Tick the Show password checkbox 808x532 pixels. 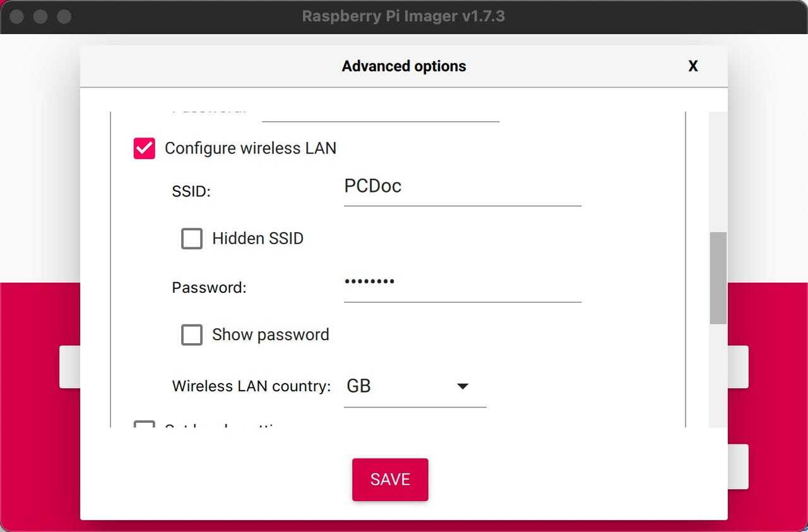click(192, 334)
